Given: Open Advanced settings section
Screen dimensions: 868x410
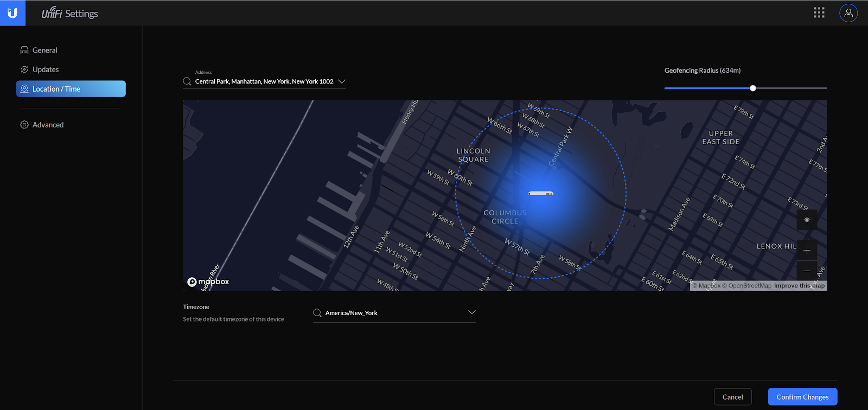Looking at the screenshot, I should [x=71, y=125].
